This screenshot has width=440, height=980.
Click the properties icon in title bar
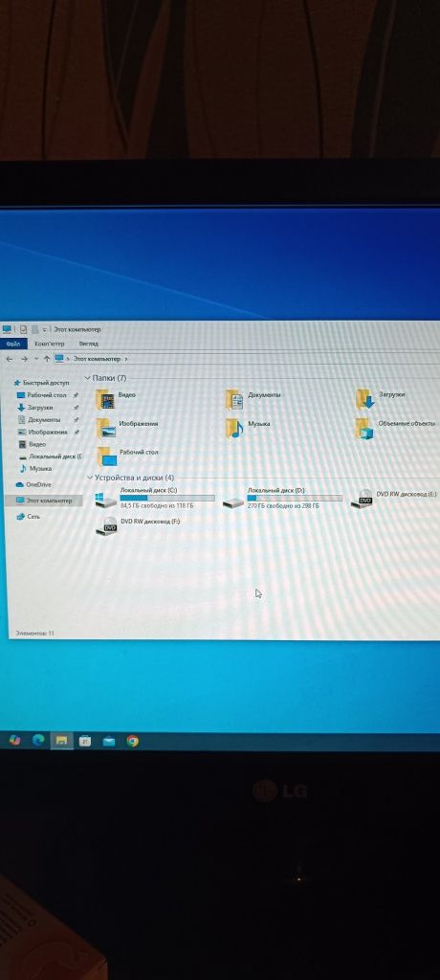pyautogui.click(x=23, y=329)
